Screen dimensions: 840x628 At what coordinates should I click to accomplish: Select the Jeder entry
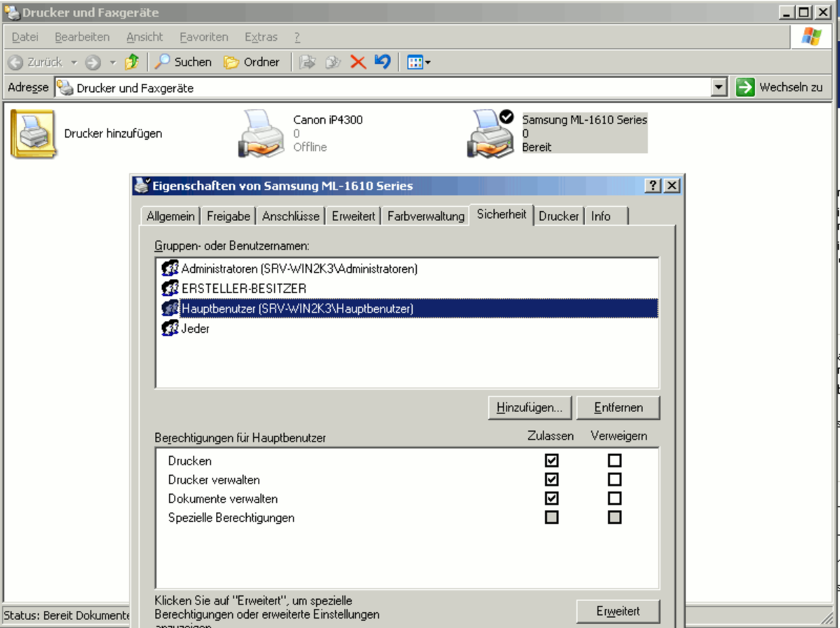pyautogui.click(x=195, y=328)
